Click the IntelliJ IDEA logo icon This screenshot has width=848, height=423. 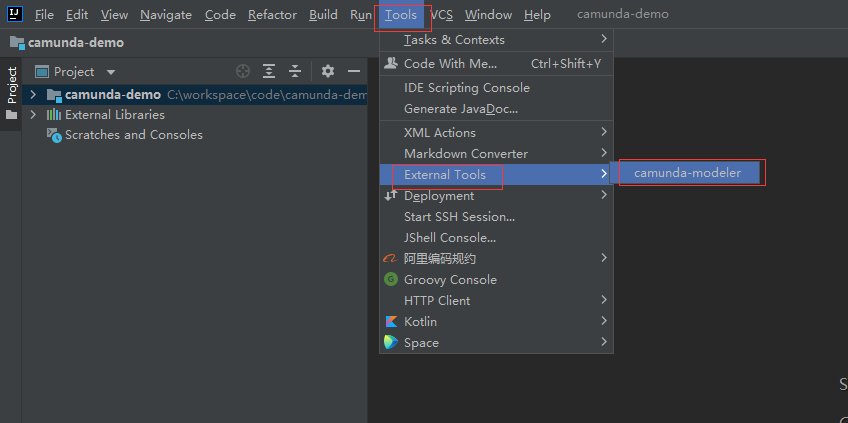[15, 14]
